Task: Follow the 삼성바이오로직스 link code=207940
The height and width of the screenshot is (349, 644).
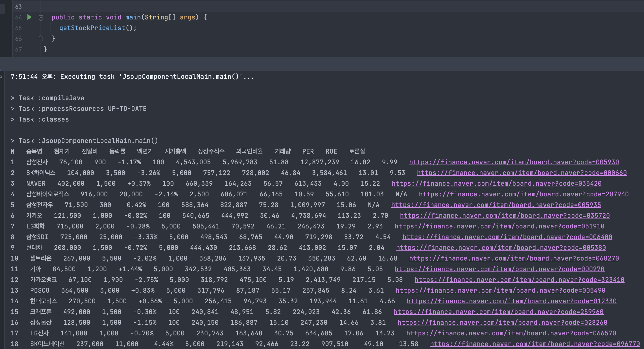Action: point(523,194)
